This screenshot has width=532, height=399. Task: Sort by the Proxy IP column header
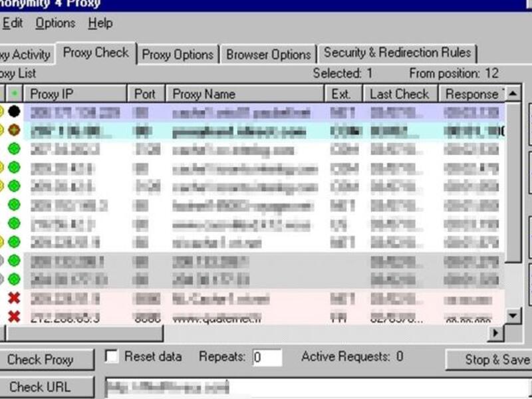75,94
